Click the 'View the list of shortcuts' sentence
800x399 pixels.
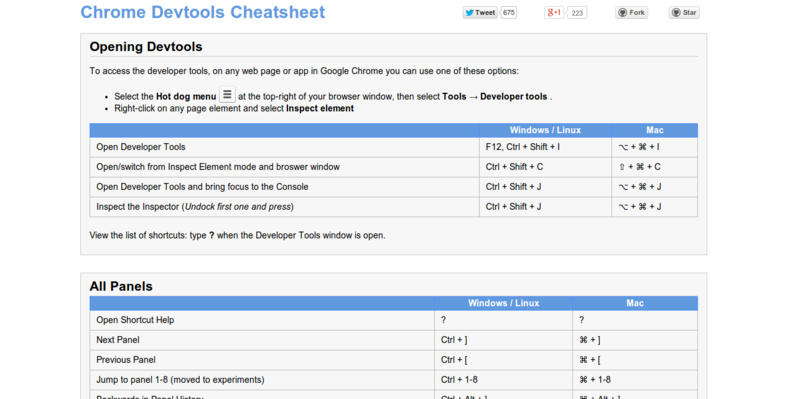tap(237, 236)
